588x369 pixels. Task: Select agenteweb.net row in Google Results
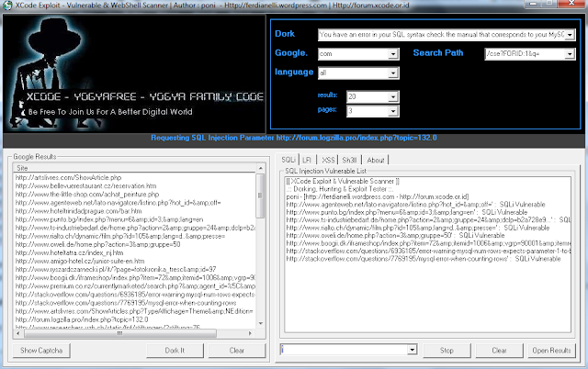(x=119, y=203)
